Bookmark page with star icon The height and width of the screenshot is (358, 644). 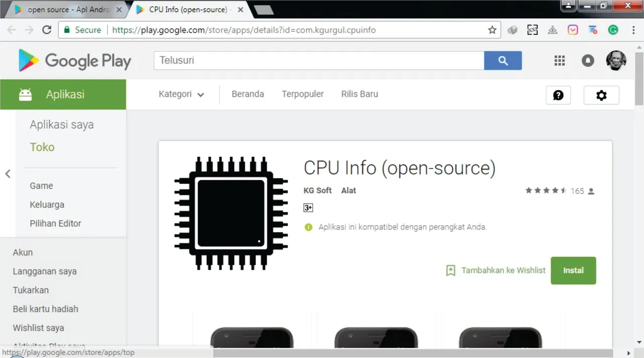tap(492, 30)
